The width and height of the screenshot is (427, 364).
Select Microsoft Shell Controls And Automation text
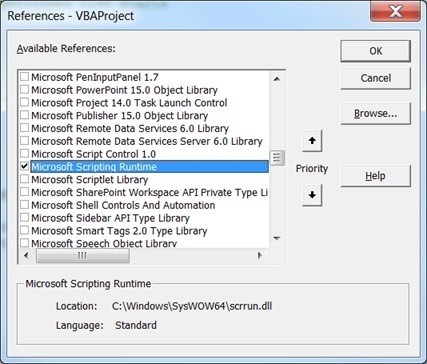click(x=123, y=205)
